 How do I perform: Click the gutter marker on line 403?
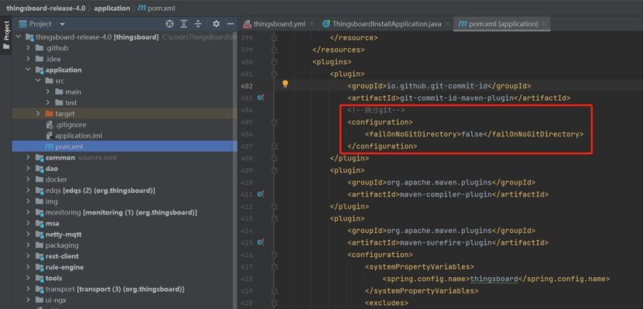pos(260,98)
